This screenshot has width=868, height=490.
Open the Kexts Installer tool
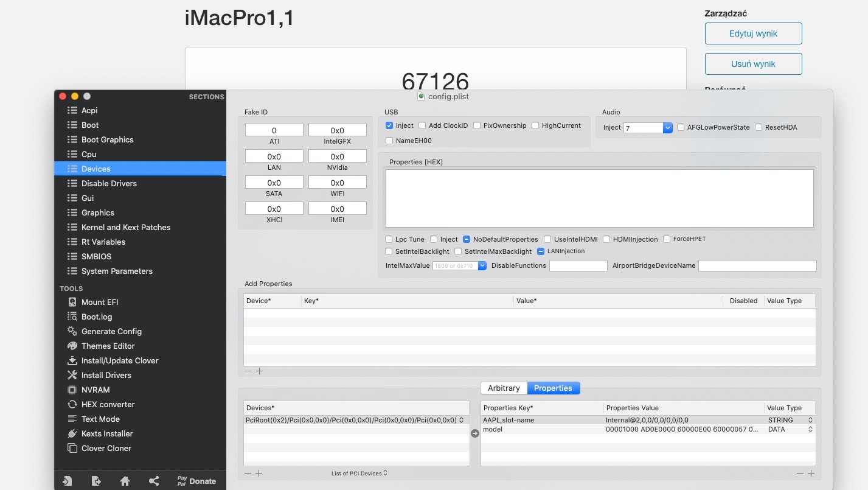coord(107,434)
